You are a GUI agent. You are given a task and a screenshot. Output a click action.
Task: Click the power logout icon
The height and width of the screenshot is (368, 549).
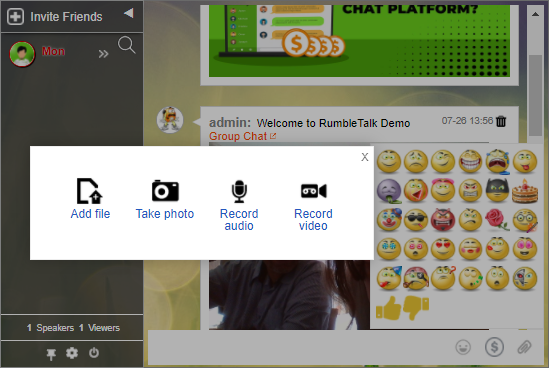(x=94, y=352)
